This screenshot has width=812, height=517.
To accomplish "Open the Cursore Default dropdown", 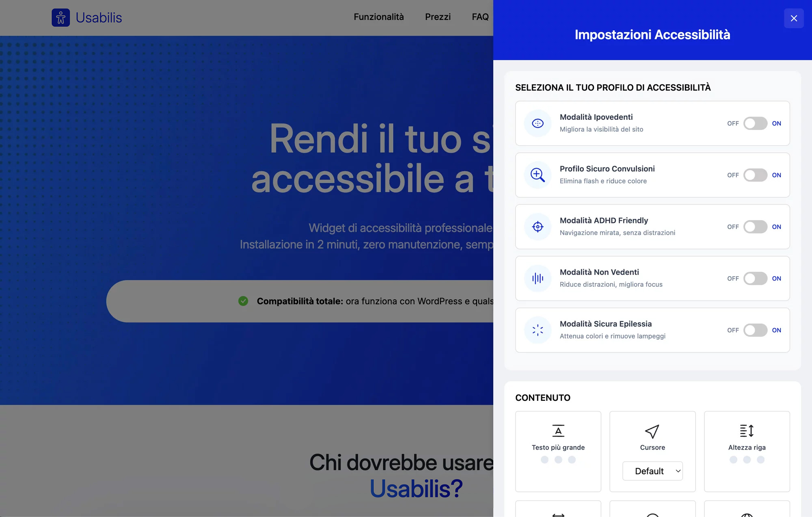I will [652, 471].
